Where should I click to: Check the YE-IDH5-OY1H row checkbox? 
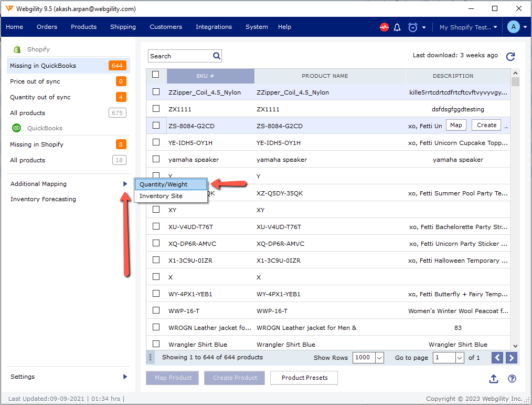coord(156,142)
